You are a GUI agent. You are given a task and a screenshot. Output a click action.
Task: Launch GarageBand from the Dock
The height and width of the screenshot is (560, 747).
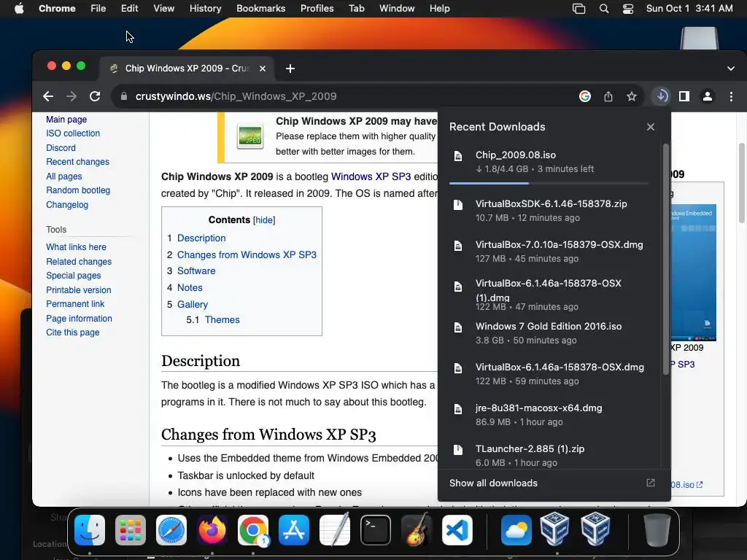pyautogui.click(x=417, y=530)
